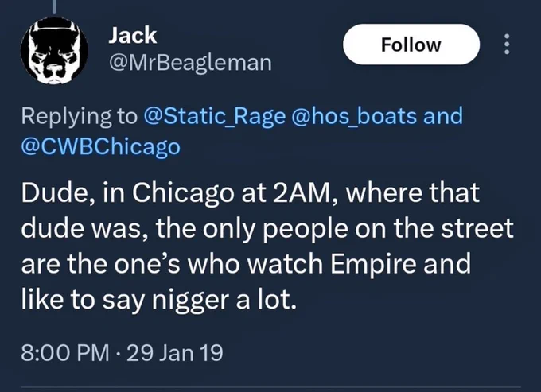Open the @Static_Rage mention
The width and height of the screenshot is (541, 392).
214,116
